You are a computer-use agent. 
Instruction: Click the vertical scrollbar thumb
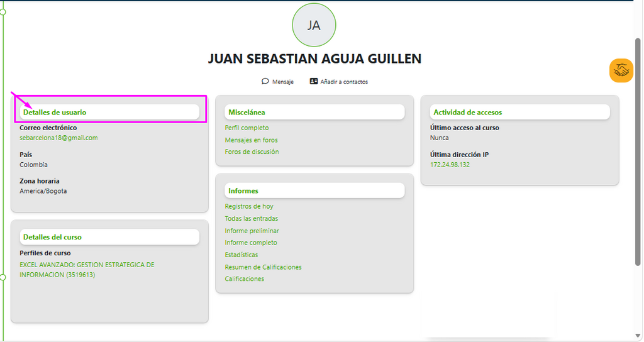638,152
